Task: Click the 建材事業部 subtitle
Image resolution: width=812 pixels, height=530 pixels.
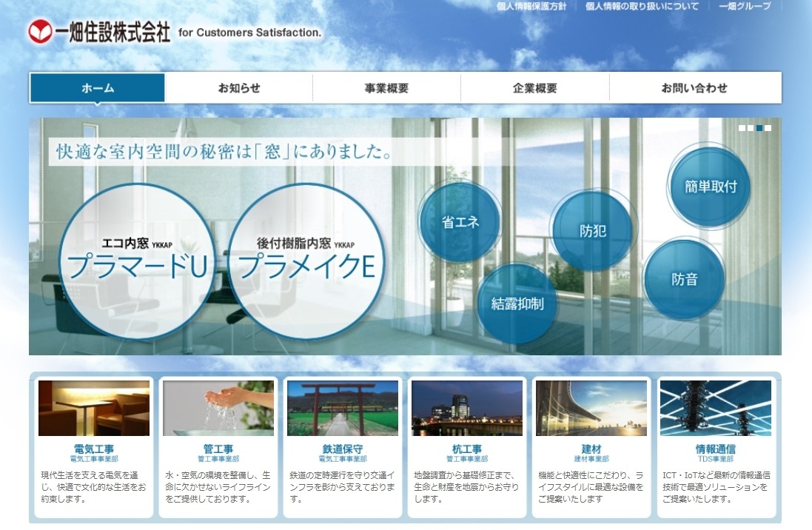Action: click(591, 459)
